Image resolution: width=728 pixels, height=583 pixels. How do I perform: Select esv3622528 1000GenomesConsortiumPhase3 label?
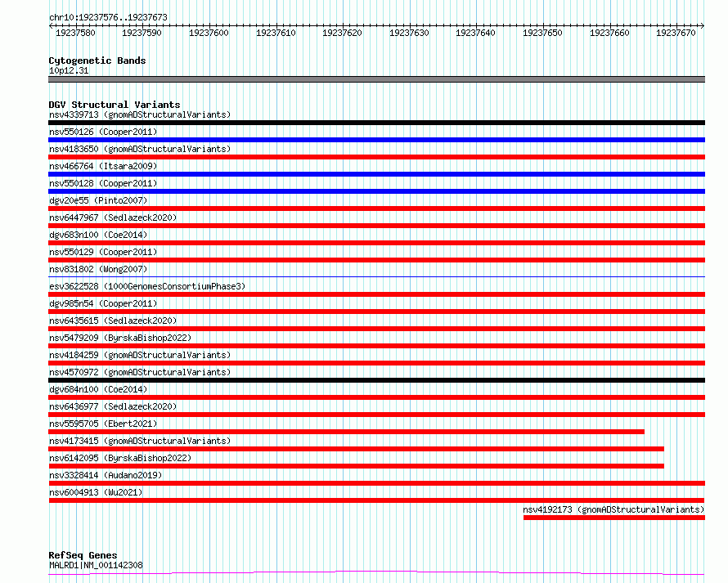click(147, 286)
